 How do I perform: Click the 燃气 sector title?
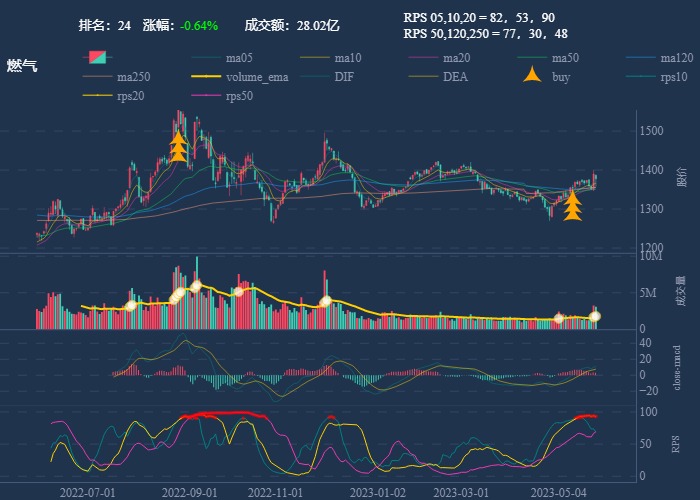(23, 66)
